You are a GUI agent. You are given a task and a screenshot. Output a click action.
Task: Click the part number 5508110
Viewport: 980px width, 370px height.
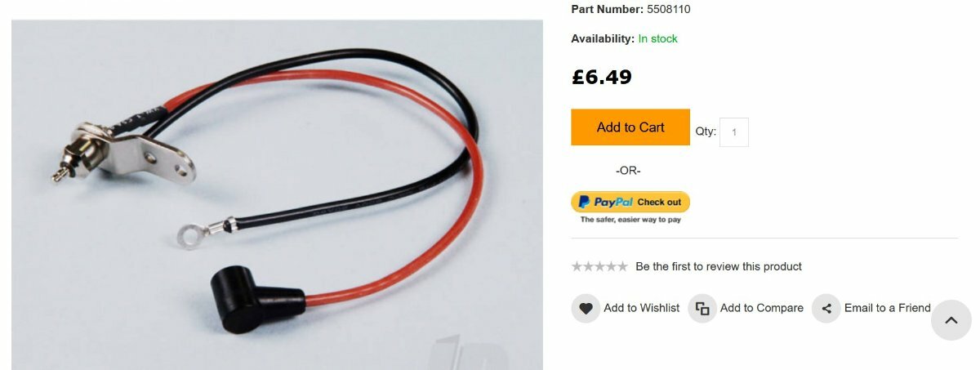coord(668,9)
